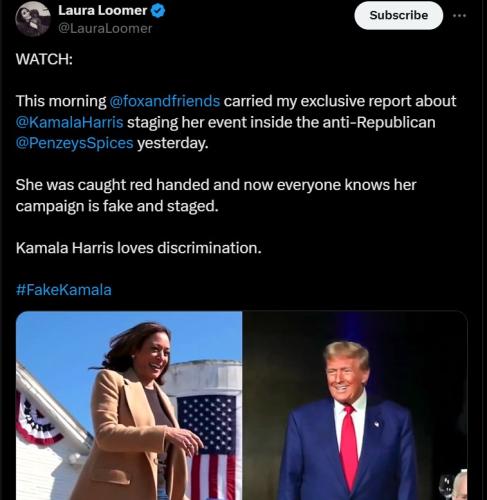Screen dimensions: 487x500
Task: Click the @LauraLoomer handle
Action: coord(105,28)
